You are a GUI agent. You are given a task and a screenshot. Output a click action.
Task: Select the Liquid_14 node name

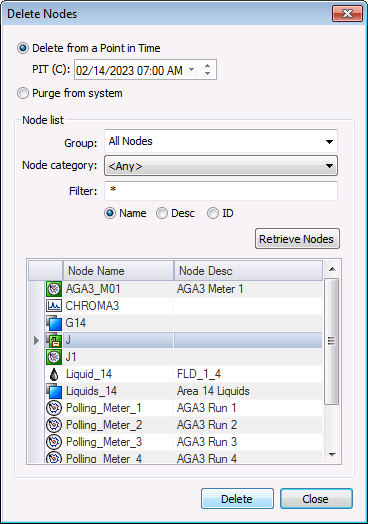point(89,374)
